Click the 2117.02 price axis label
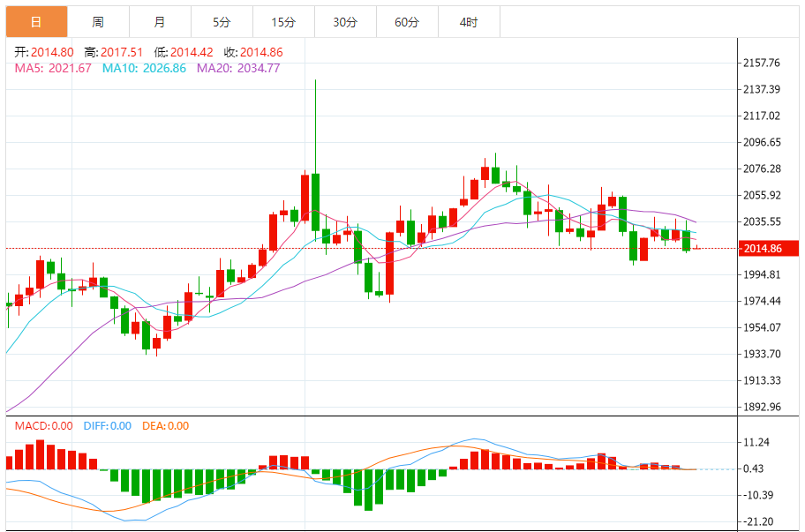 point(762,116)
